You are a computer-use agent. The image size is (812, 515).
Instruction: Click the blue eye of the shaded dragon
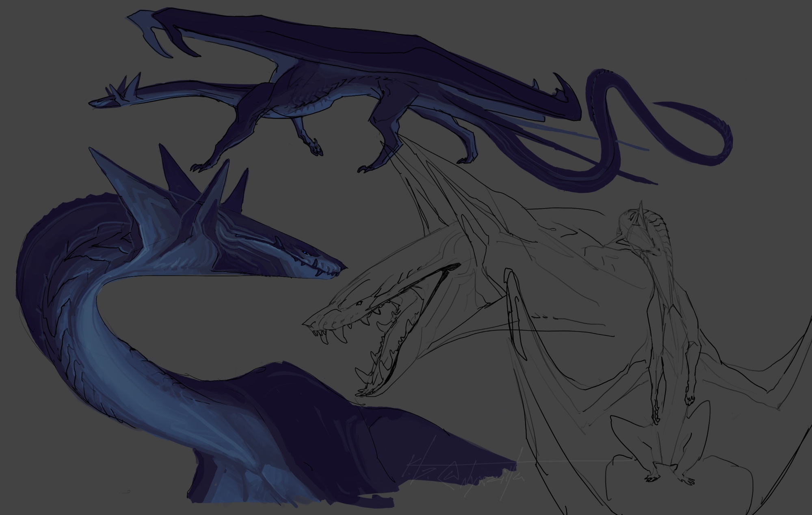pos(304,252)
